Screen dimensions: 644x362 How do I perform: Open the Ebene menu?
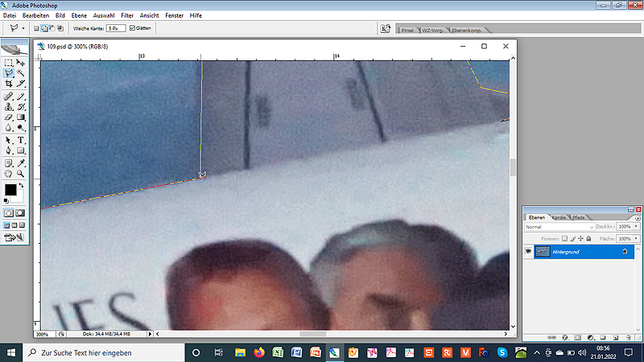tap(79, 15)
